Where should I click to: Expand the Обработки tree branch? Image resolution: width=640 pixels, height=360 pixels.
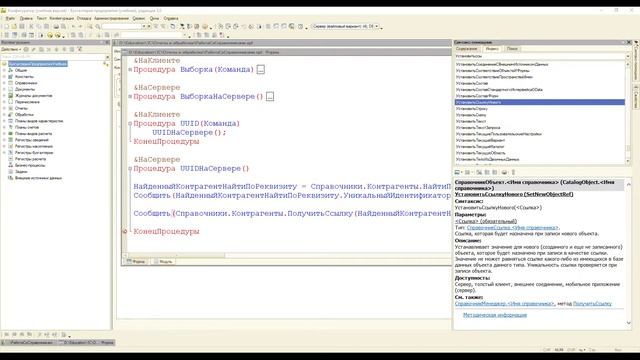[4, 115]
